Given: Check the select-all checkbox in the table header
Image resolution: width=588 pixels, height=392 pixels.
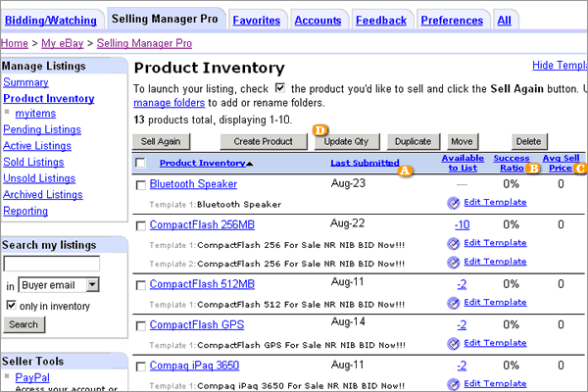Looking at the screenshot, I should (x=140, y=163).
